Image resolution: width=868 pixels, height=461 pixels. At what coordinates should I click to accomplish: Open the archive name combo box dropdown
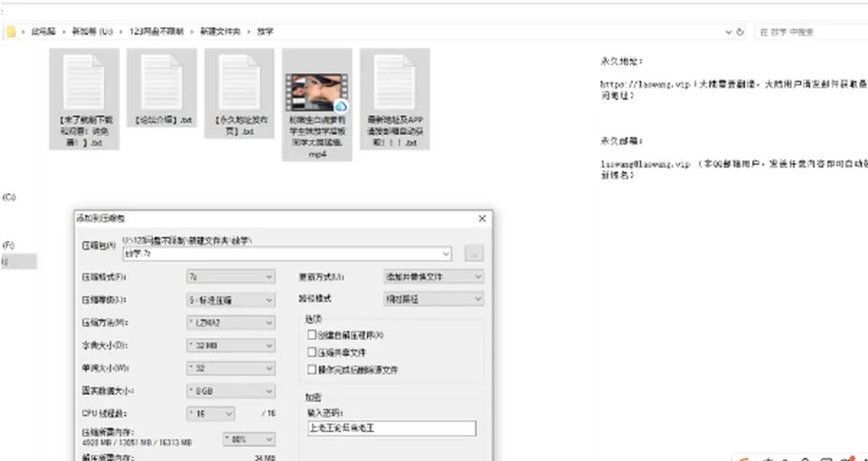446,254
